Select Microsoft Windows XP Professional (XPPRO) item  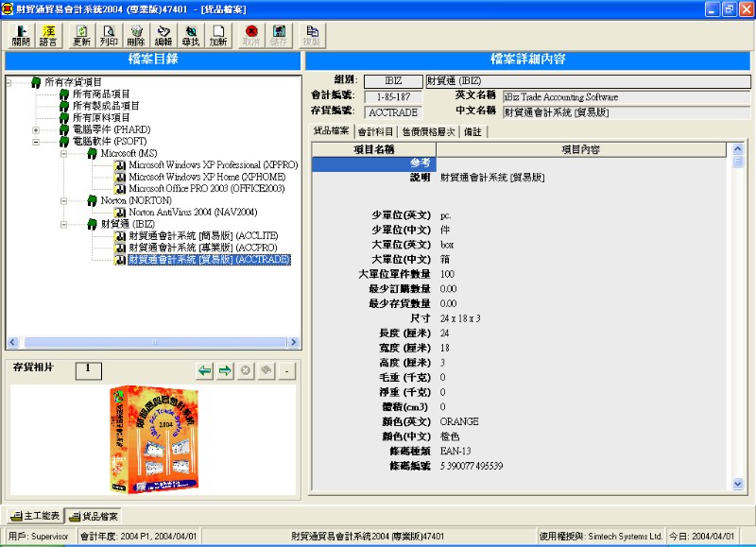click(x=214, y=164)
